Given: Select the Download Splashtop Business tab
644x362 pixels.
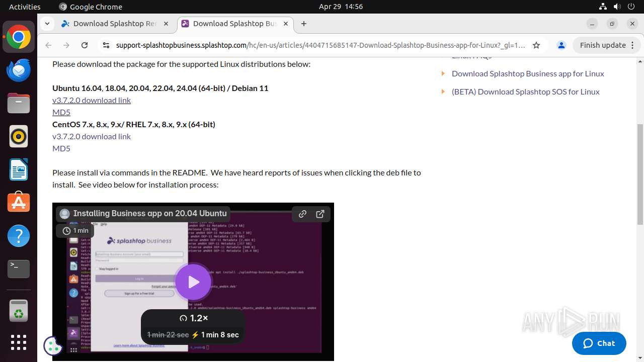Looking at the screenshot, I should [234, 24].
